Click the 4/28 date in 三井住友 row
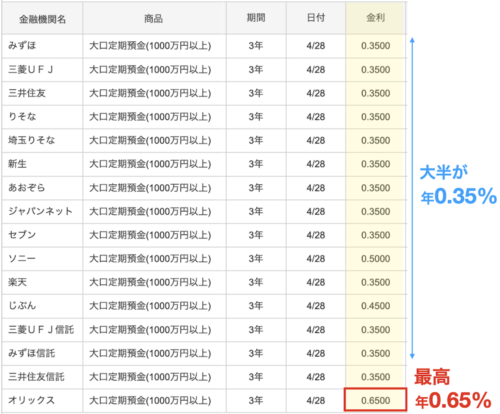The image size is (500, 414). (x=316, y=93)
